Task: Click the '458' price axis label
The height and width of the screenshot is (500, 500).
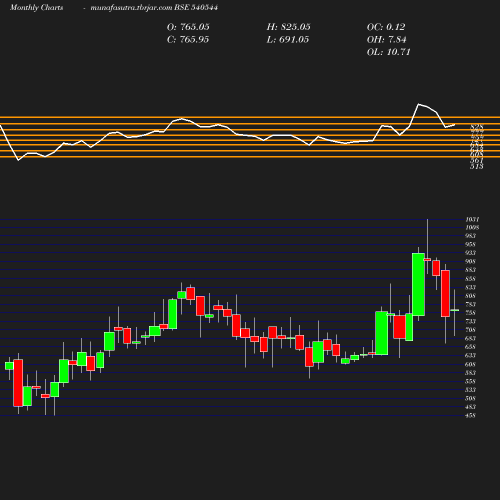Action: [471, 416]
